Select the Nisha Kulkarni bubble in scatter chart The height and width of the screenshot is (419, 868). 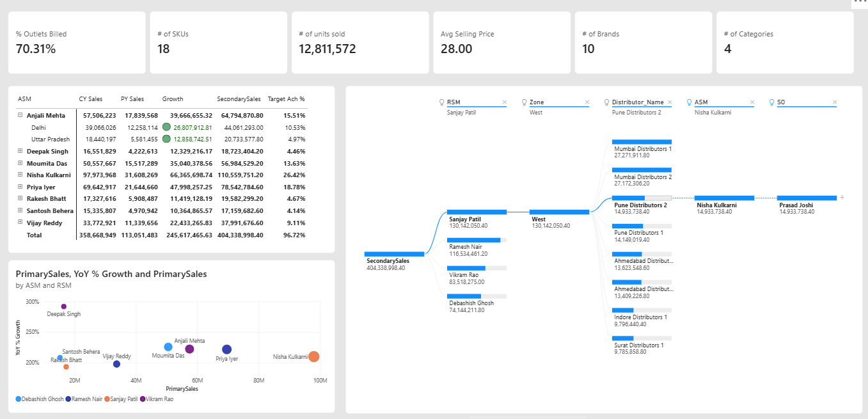(x=314, y=356)
